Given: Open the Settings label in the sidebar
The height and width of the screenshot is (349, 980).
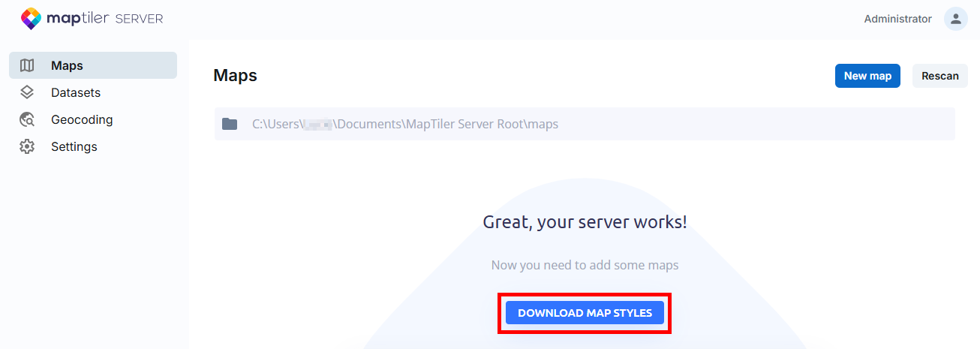Looking at the screenshot, I should [74, 146].
